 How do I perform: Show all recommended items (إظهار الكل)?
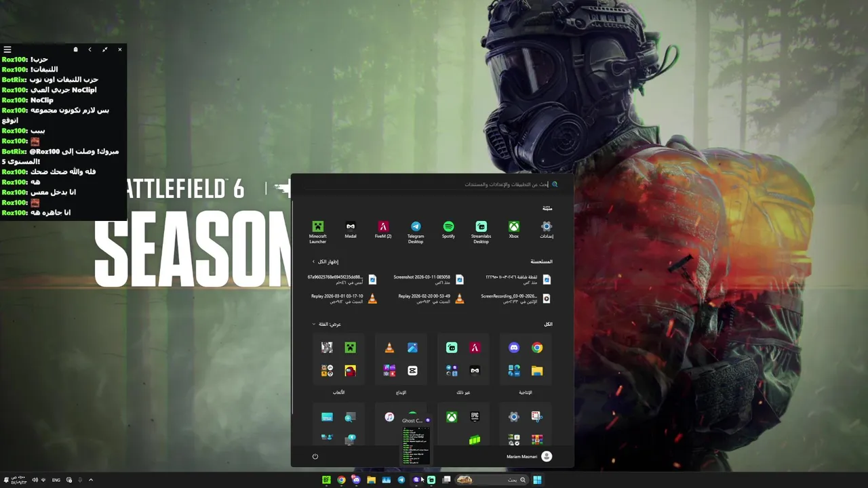click(325, 262)
